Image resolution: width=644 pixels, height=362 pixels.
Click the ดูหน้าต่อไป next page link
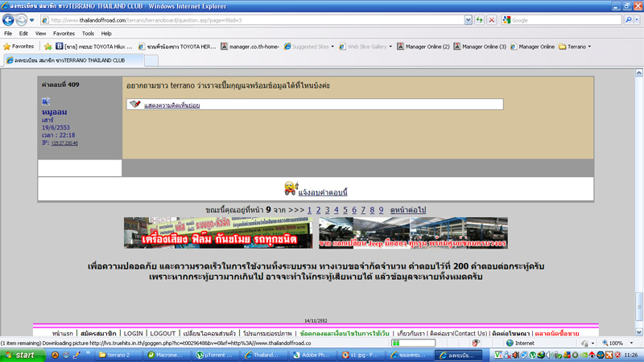(x=408, y=210)
